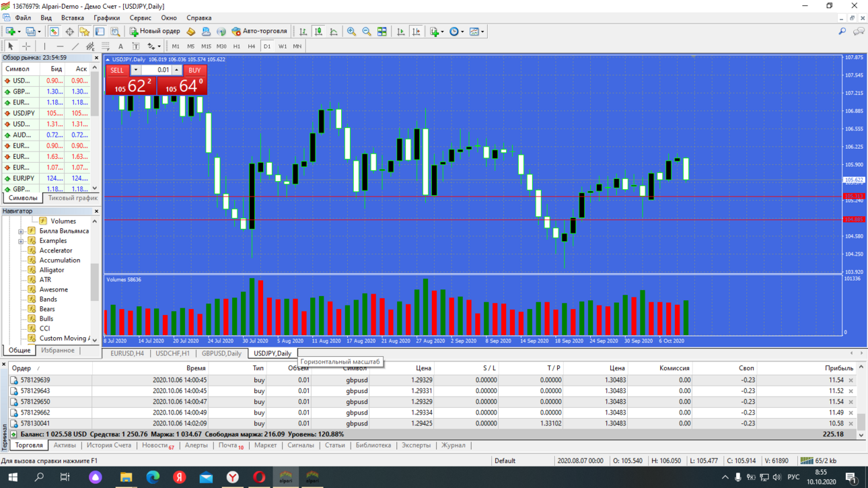Open templates dropdown arrow
The height and width of the screenshot is (488, 868).
(x=482, y=32)
